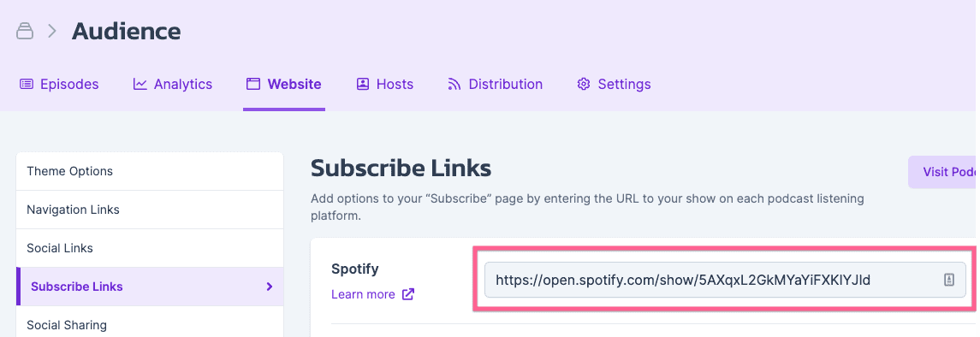Screen dimensions: 980x337
Task: Click the Website window icon
Action: point(253,84)
